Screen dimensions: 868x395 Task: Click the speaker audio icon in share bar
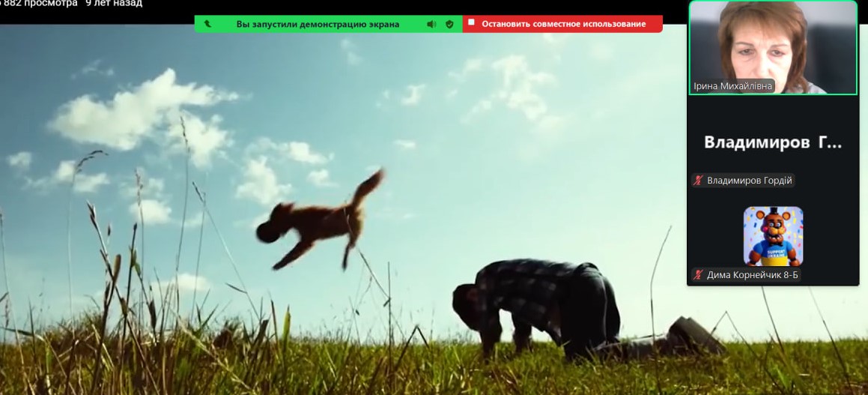tap(431, 24)
